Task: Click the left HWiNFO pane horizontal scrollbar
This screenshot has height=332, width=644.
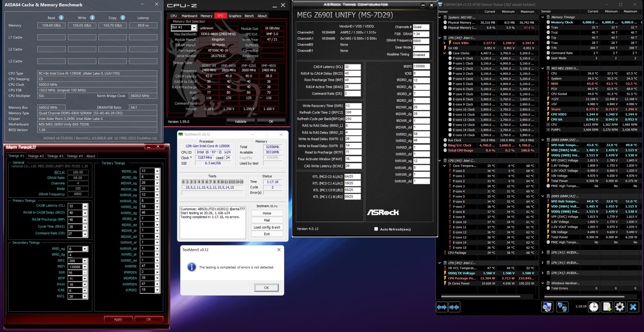Action: pos(480,296)
